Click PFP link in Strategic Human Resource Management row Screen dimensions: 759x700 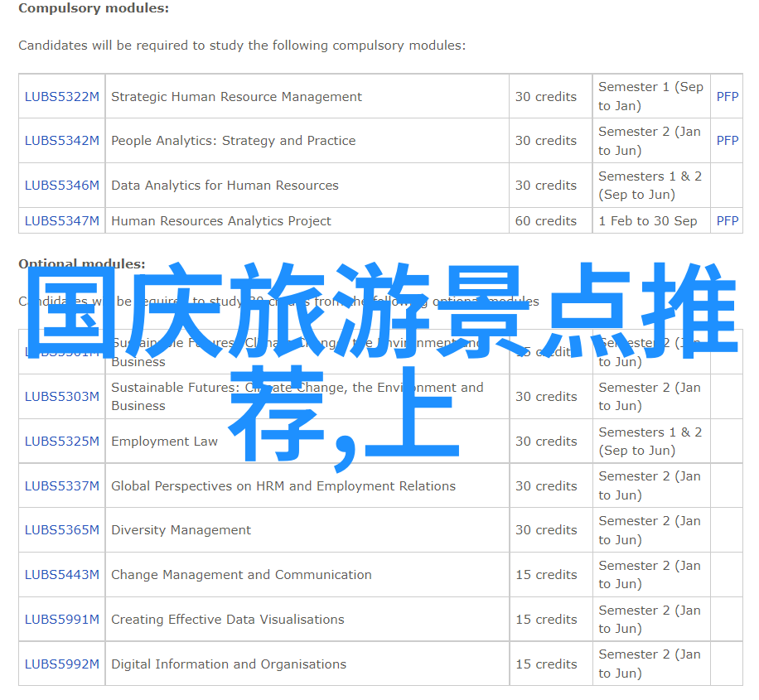pos(727,97)
